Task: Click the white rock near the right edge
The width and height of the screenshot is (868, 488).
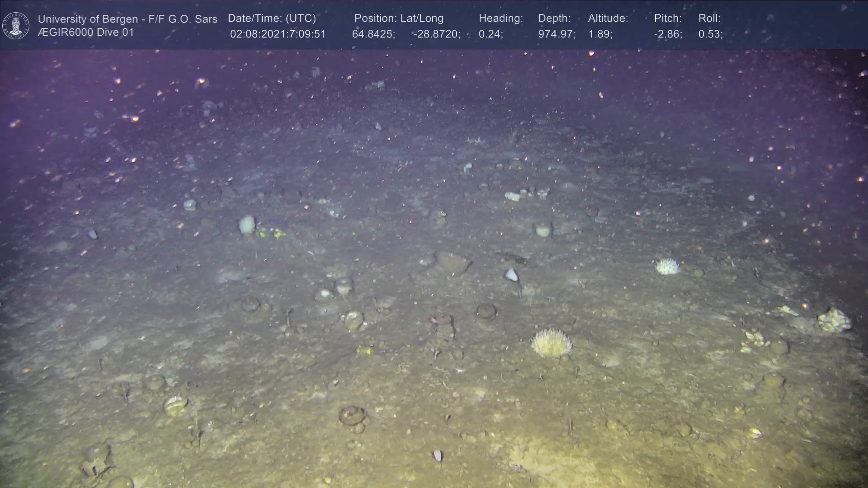Action: pos(834,320)
